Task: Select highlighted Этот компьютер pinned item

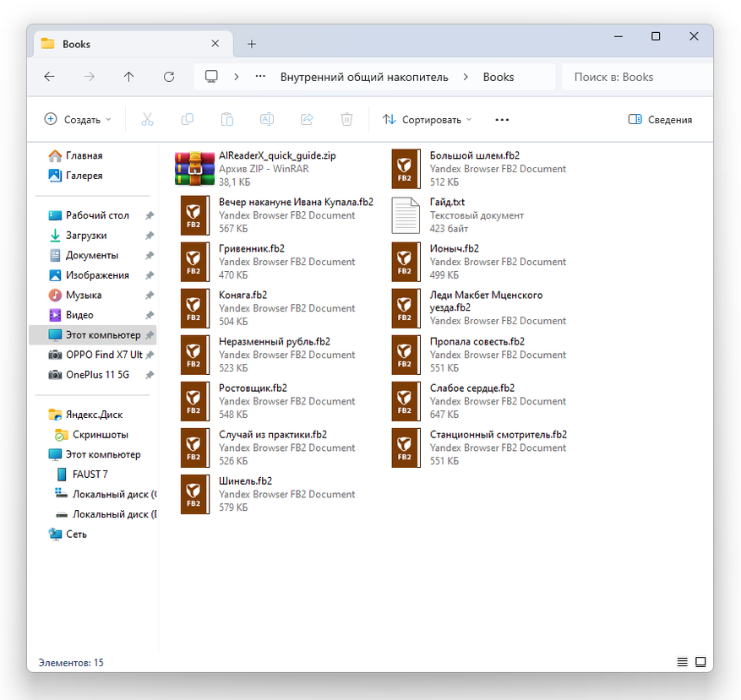Action: point(93,335)
